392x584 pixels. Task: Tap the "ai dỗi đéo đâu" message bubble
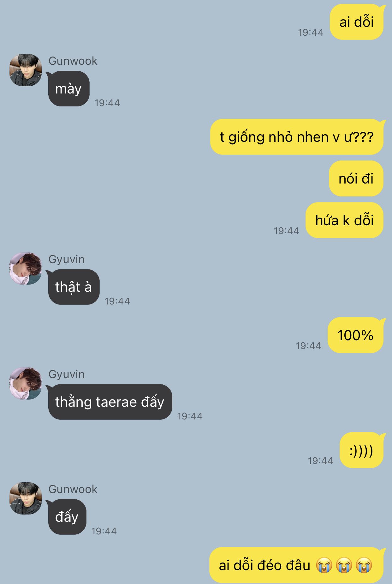(x=296, y=565)
